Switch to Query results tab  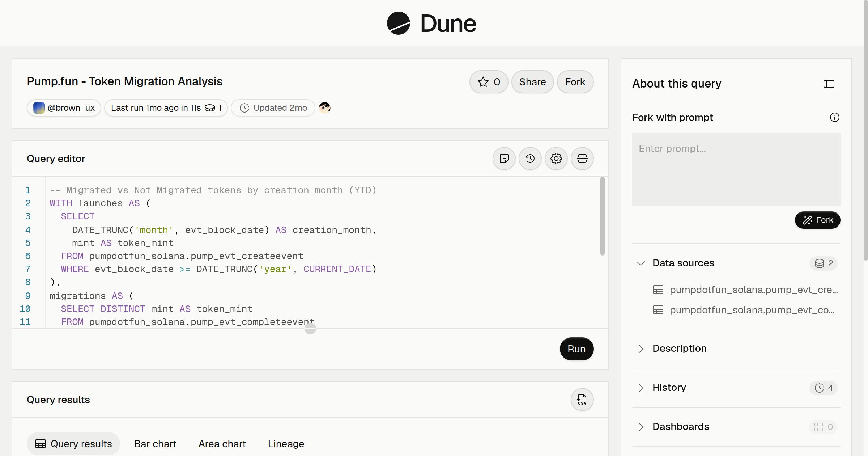[73, 444]
